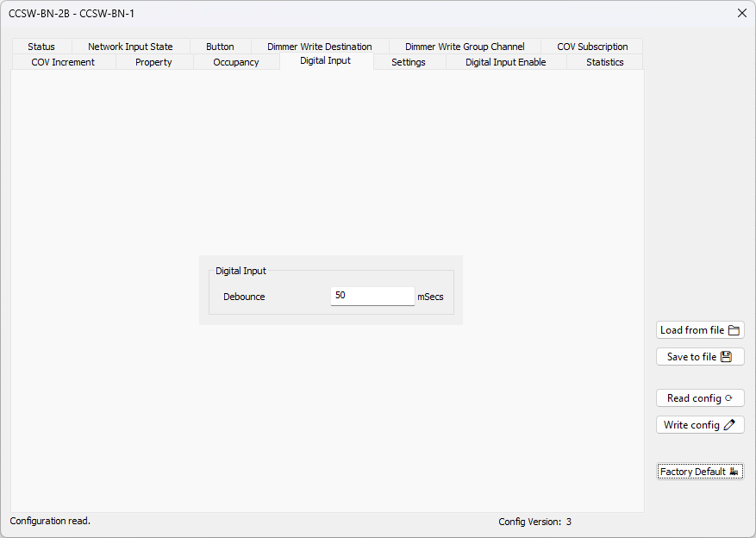This screenshot has width=756, height=538.
Task: Switch to COV Increment tab
Action: tap(63, 62)
